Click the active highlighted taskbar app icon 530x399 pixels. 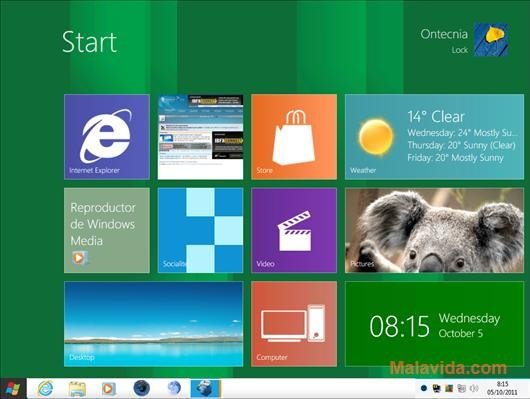[206, 389]
